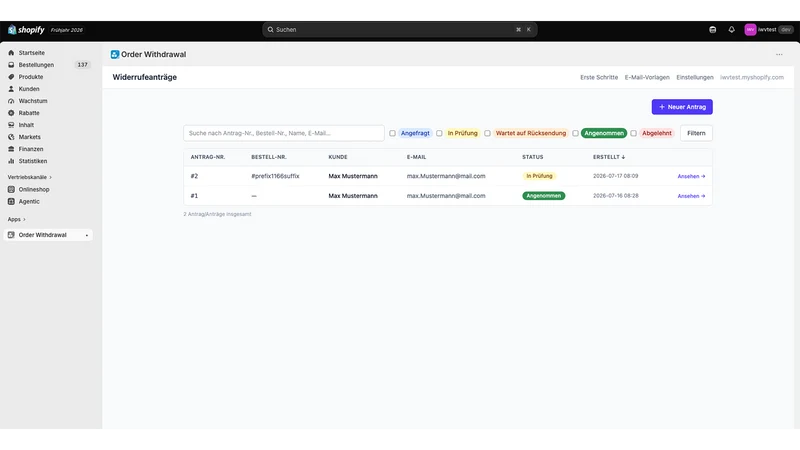Click Max Mustermann in row #1

pyautogui.click(x=353, y=196)
